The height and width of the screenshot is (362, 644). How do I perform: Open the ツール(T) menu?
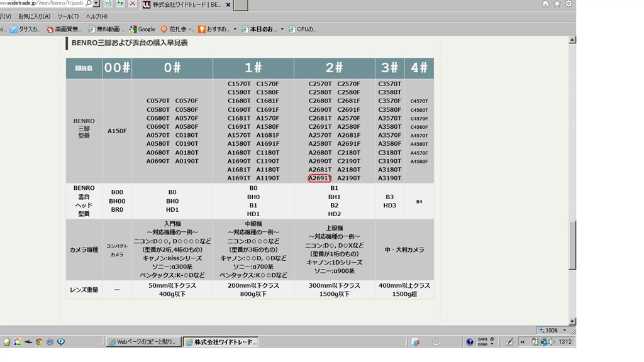tap(68, 16)
